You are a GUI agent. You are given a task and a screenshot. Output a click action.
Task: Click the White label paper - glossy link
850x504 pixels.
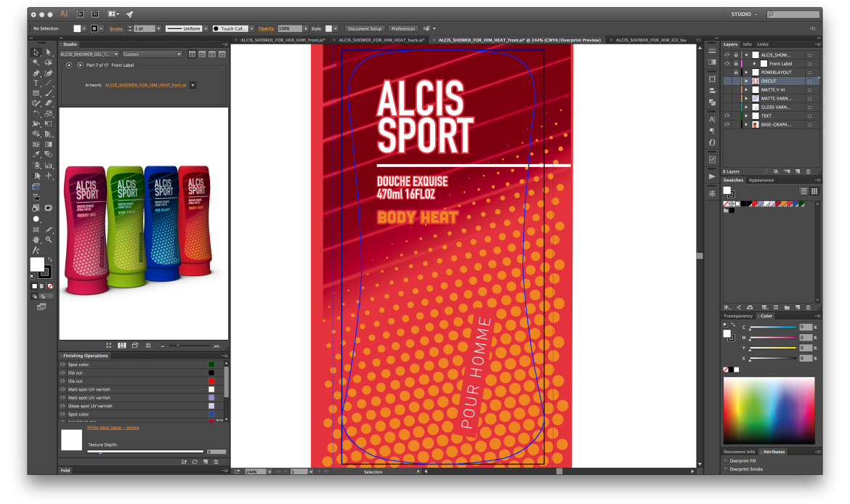point(113,428)
